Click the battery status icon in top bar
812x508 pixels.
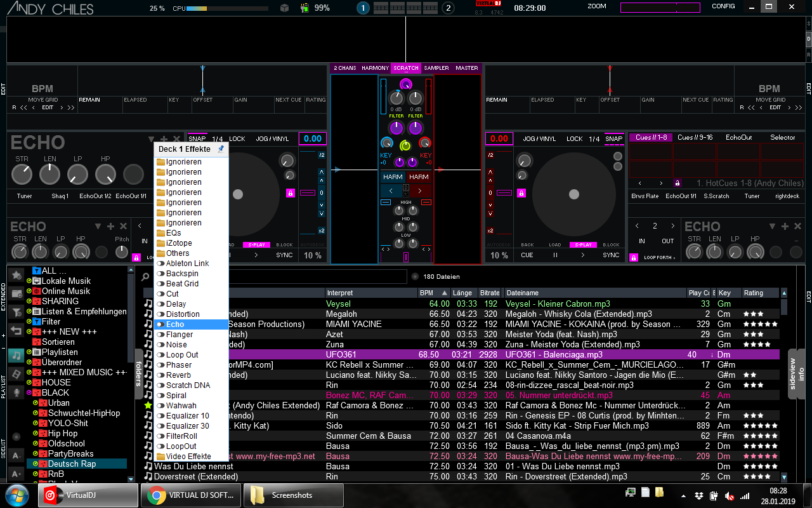tap(304, 8)
